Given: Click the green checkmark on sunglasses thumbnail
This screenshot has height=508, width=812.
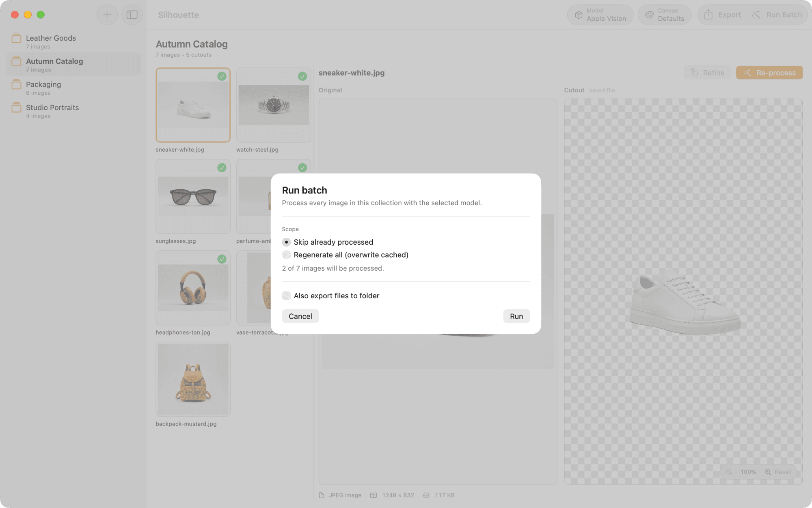Looking at the screenshot, I should tap(222, 168).
